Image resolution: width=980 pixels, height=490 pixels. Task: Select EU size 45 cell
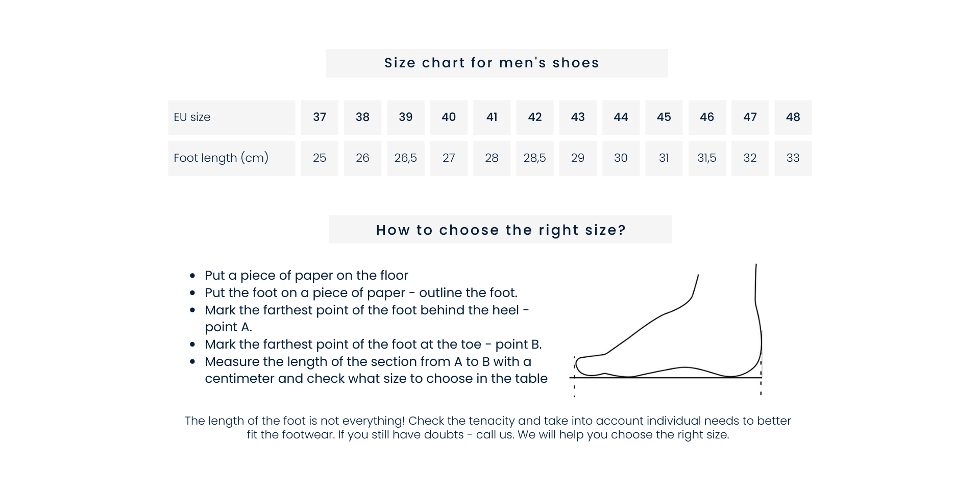(x=664, y=117)
